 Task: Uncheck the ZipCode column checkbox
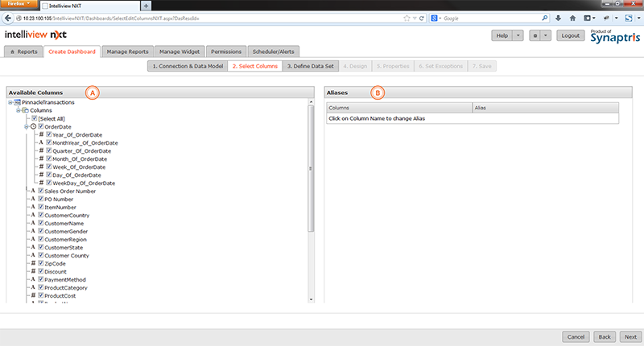point(39,263)
